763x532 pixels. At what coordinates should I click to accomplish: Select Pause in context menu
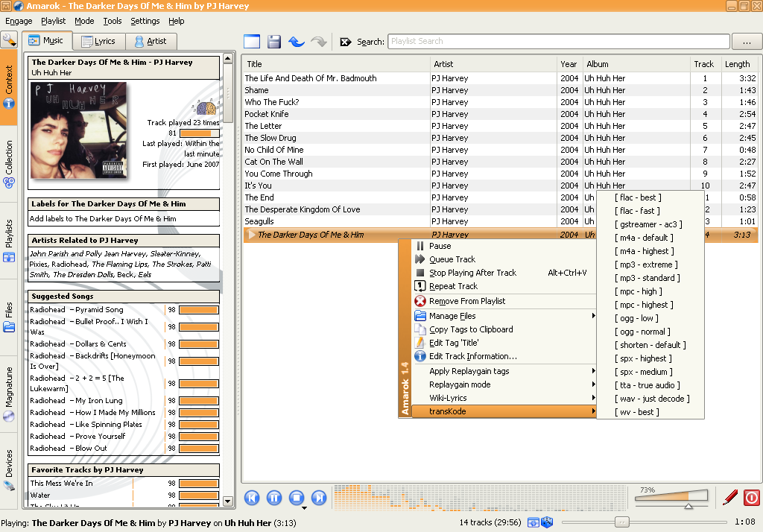pos(504,247)
